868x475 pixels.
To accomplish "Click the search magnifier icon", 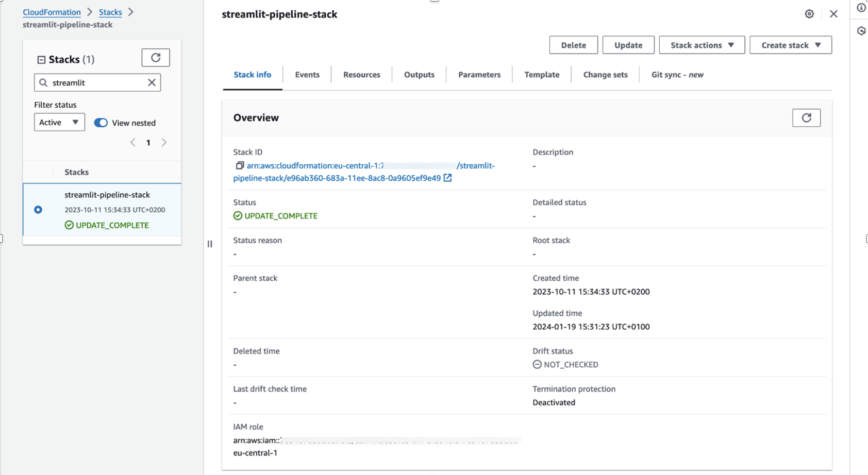I will pos(43,82).
